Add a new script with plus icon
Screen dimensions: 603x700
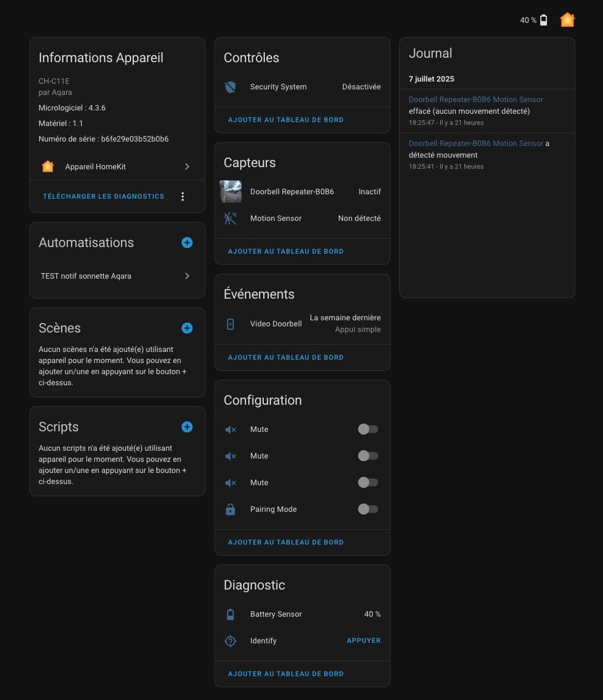[x=187, y=427]
